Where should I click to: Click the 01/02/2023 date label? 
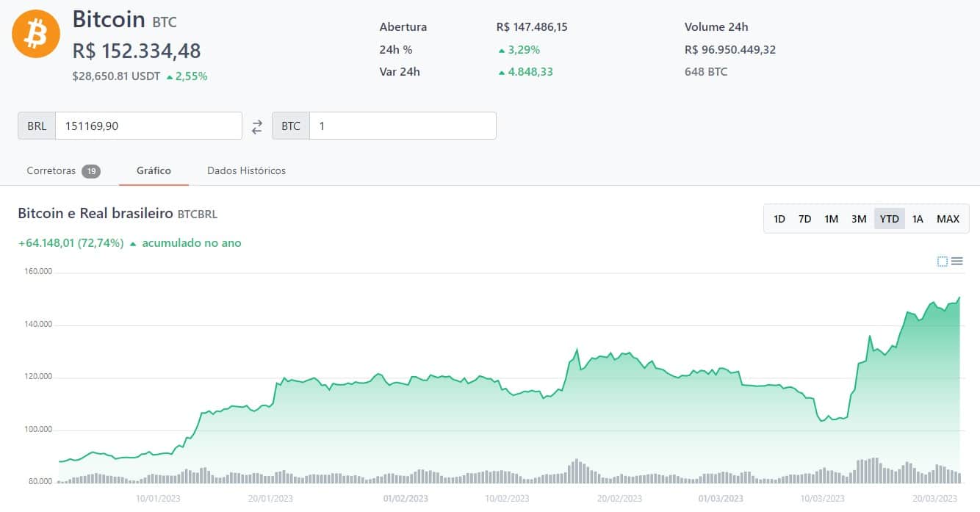tap(406, 498)
